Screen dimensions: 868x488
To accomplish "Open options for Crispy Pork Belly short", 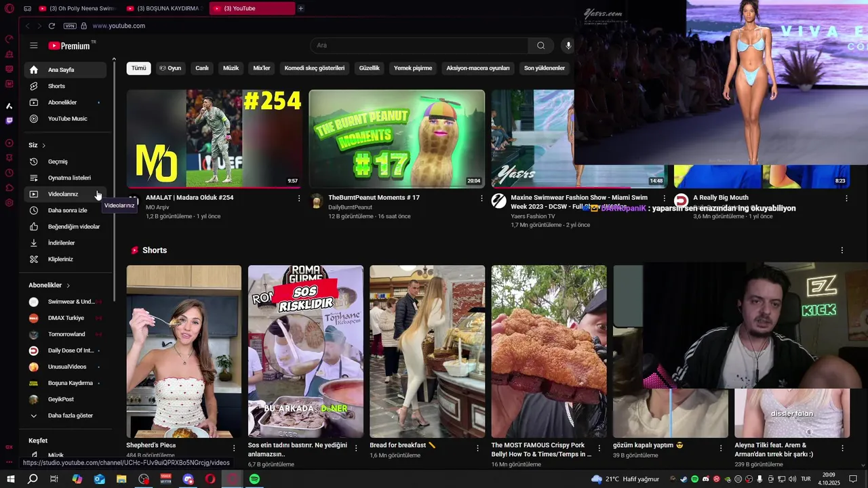I will click(599, 448).
